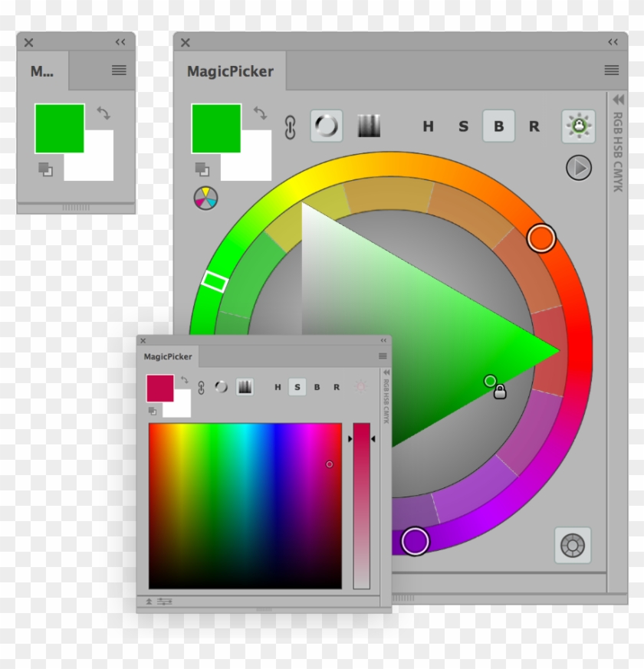Switch to color box mode in front panel
644x669 pixels.
point(245,387)
